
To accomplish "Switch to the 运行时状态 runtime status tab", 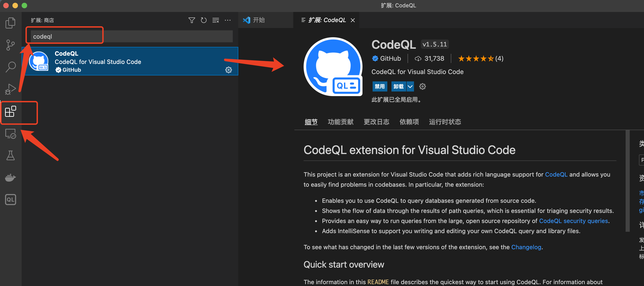I will (x=445, y=122).
